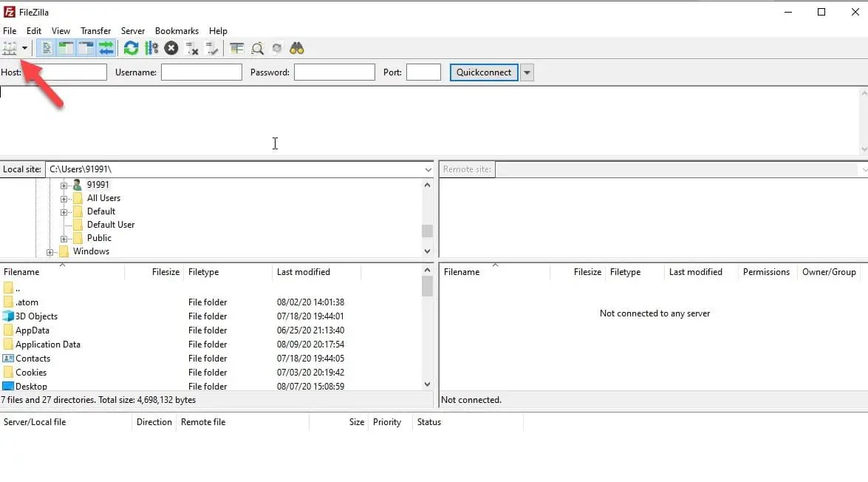Toggle transfer queue display
Viewport: 868px width, 482px height.
tap(106, 48)
